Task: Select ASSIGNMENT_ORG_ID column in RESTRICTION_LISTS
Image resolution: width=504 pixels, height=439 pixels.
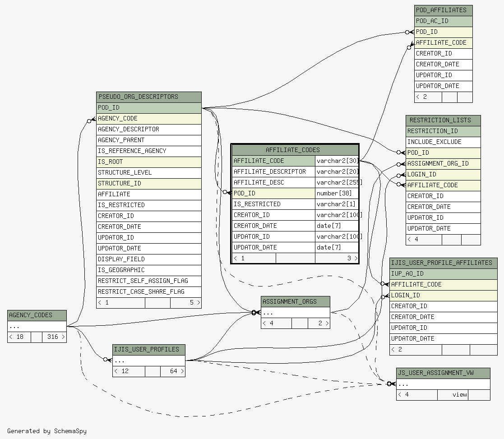Action: click(443, 164)
